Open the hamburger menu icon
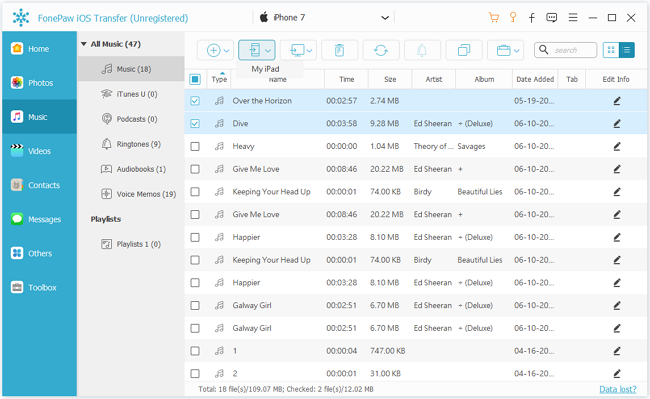 point(573,17)
